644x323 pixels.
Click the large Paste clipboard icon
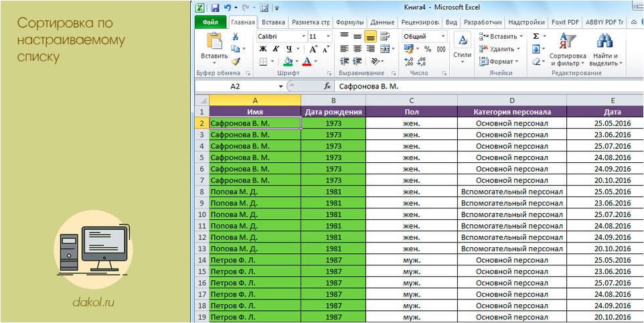214,41
